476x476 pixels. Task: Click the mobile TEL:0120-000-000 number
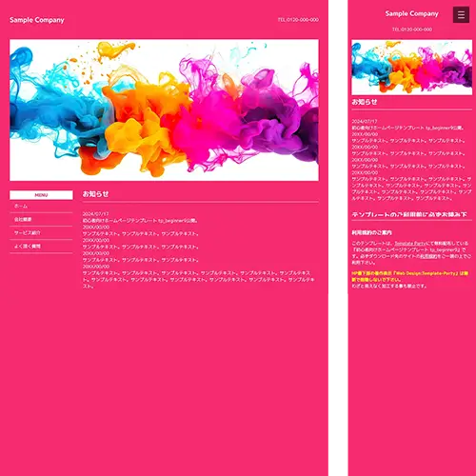click(412, 30)
